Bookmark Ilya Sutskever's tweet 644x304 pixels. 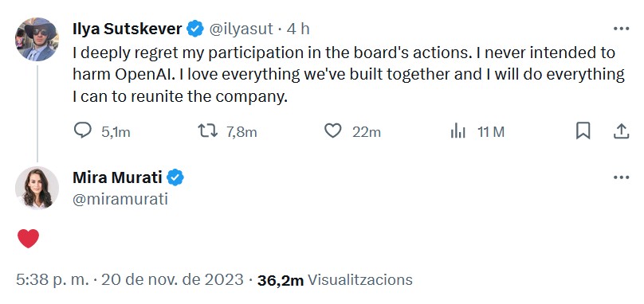point(583,131)
